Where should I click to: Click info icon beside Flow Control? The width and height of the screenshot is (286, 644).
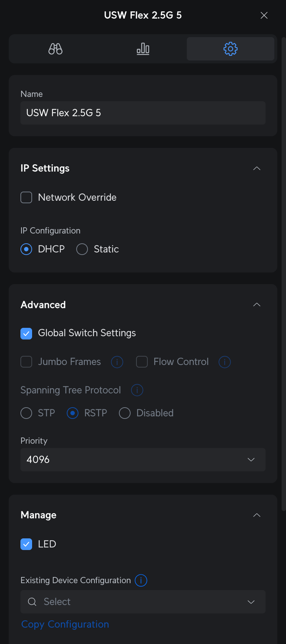[x=225, y=362]
